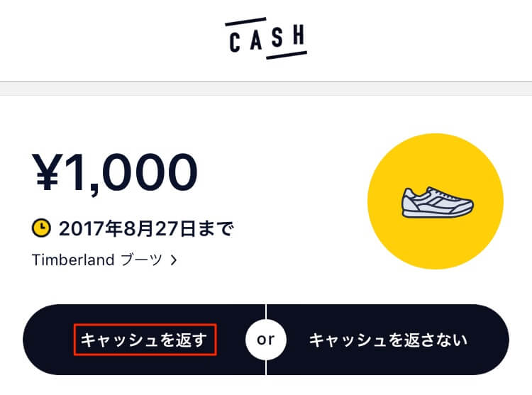Open the Timberland ブーツ item details
The image size is (532, 395).
[104, 260]
